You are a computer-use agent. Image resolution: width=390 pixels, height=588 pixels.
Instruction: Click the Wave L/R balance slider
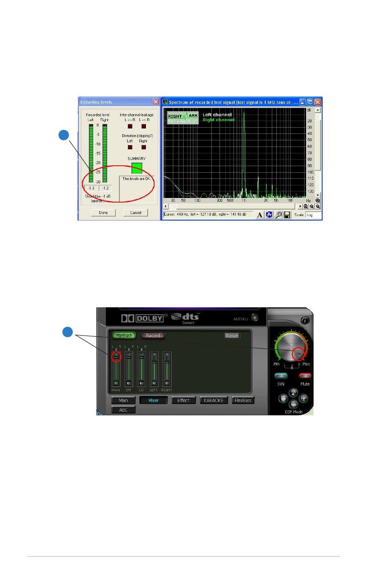coord(116,349)
